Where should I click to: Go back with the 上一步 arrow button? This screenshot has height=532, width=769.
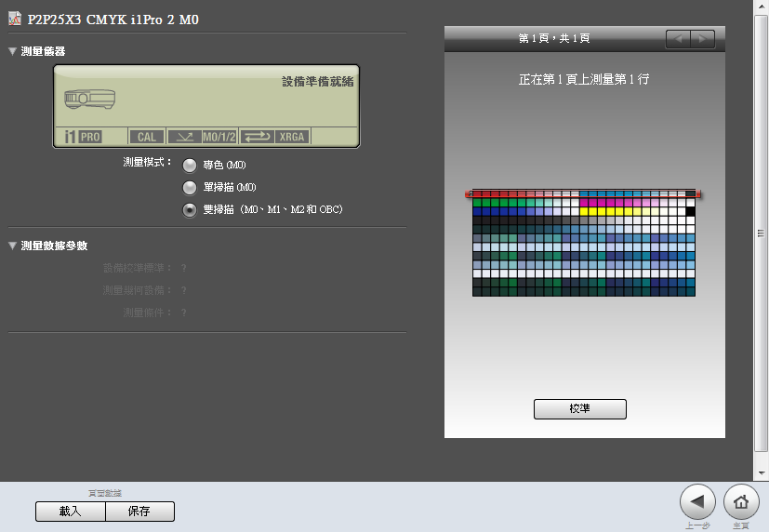tap(697, 501)
